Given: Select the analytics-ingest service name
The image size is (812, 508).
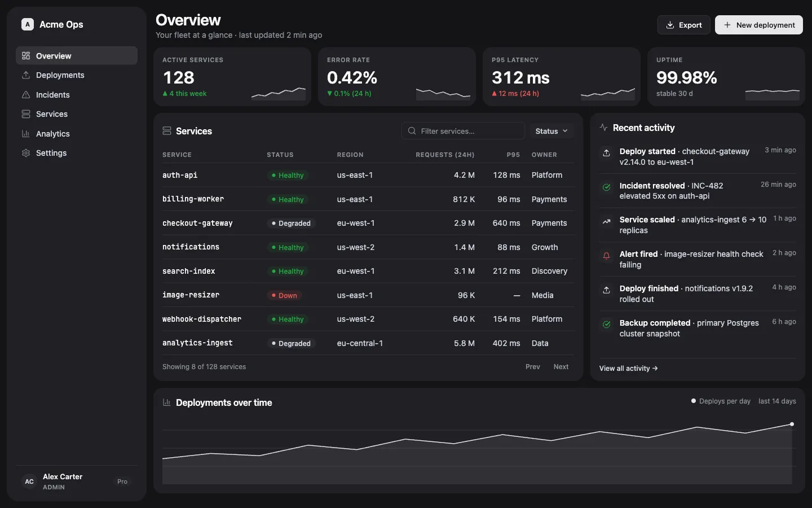Looking at the screenshot, I should pos(197,343).
